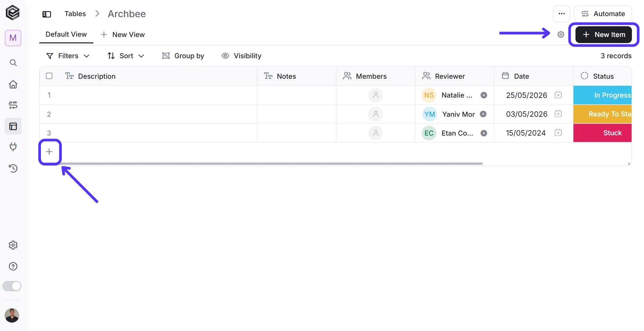The image size is (644, 331).
Task: Clear the date 03/05/2026 using calendar icon
Action: pos(558,114)
